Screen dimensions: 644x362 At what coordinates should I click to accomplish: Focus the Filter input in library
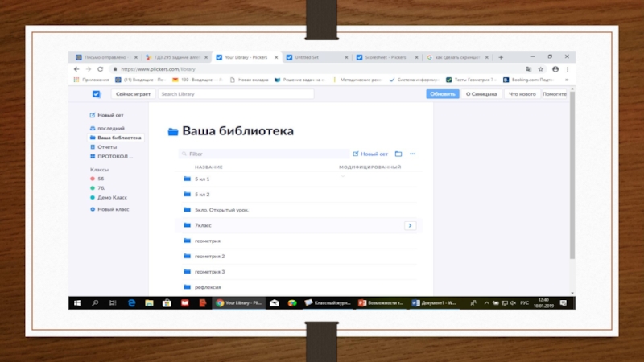[264, 154]
